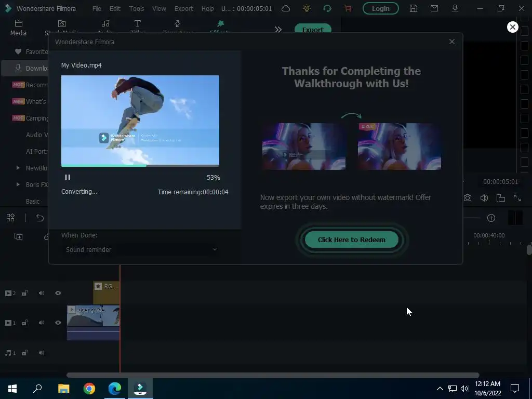
Task: Open the Tools menu
Action: click(x=137, y=8)
